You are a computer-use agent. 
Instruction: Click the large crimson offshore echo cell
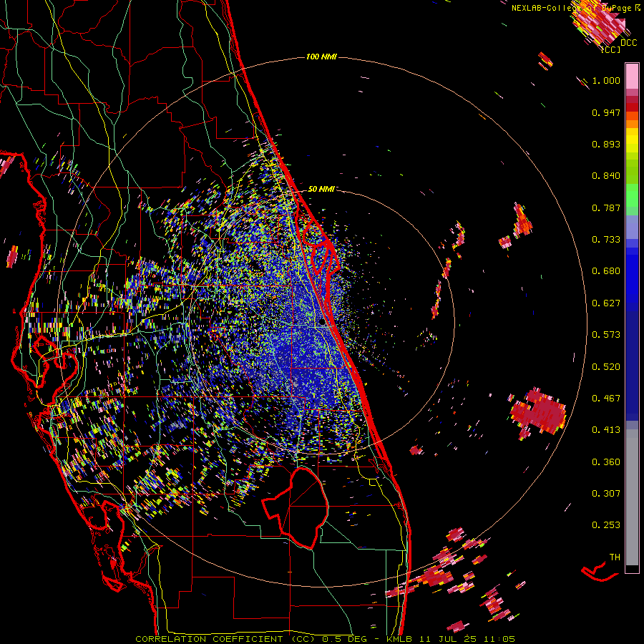click(538, 413)
